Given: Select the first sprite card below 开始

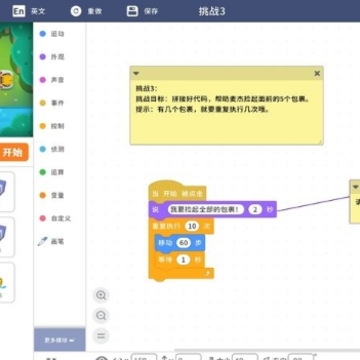Looking at the screenshot, I should click(7, 192).
